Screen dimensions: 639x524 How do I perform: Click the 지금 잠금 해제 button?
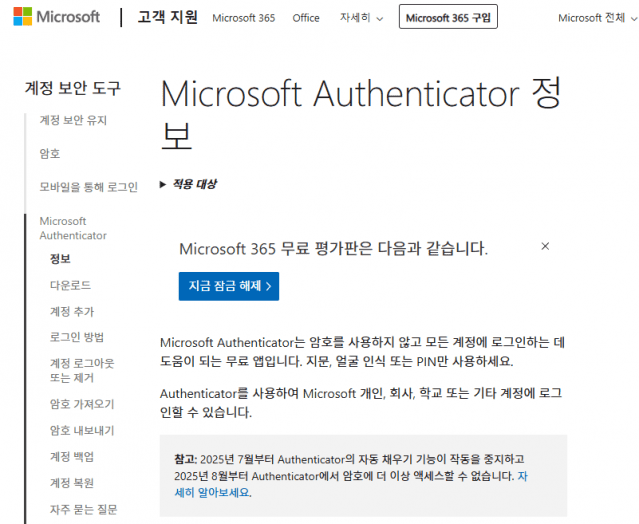pyautogui.click(x=229, y=286)
